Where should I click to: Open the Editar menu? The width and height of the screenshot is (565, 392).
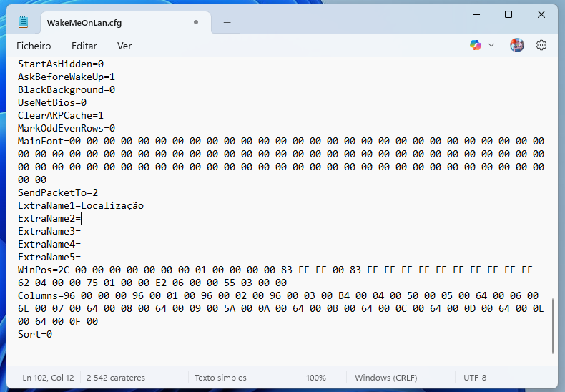pyautogui.click(x=84, y=46)
